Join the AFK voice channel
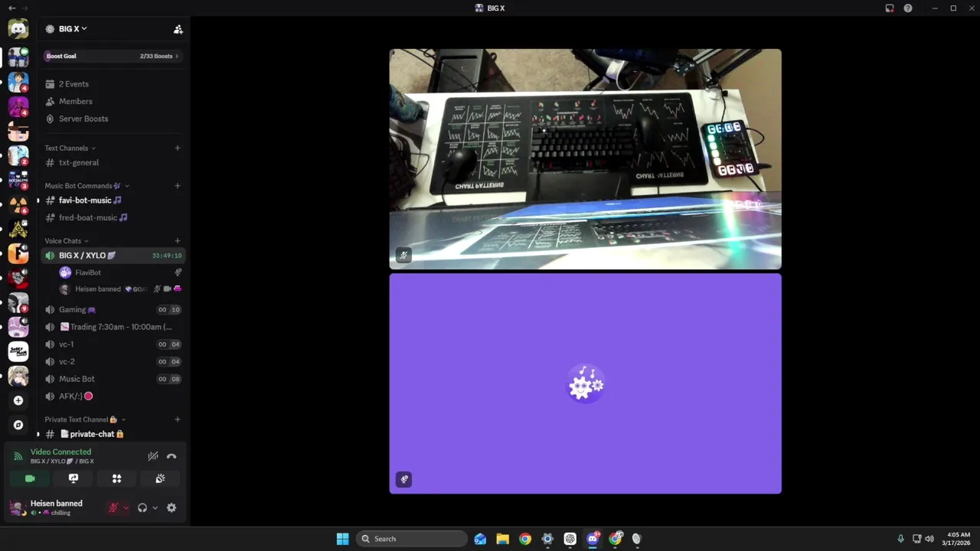Viewport: 980px width, 551px height. point(113,396)
